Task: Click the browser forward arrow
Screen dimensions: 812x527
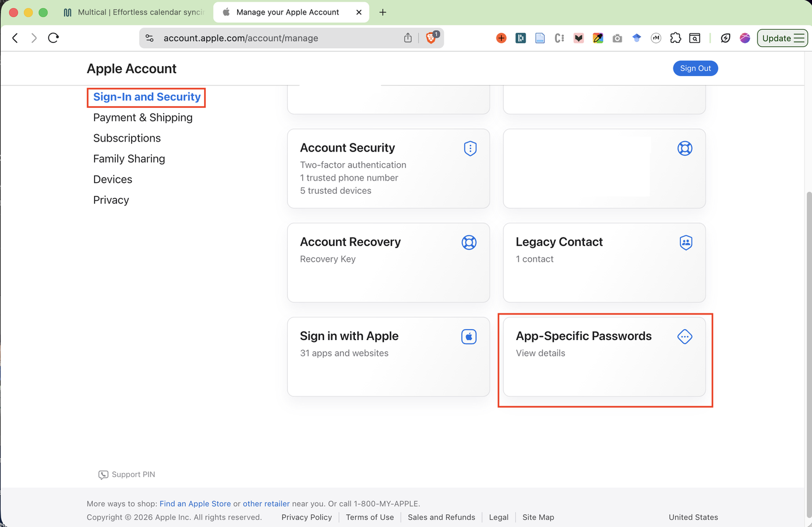Action: (34, 38)
